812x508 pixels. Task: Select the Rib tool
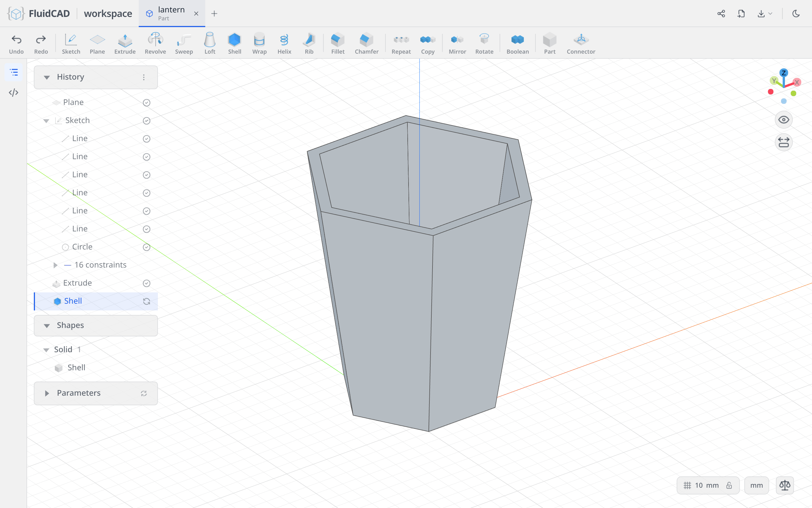[x=309, y=43]
